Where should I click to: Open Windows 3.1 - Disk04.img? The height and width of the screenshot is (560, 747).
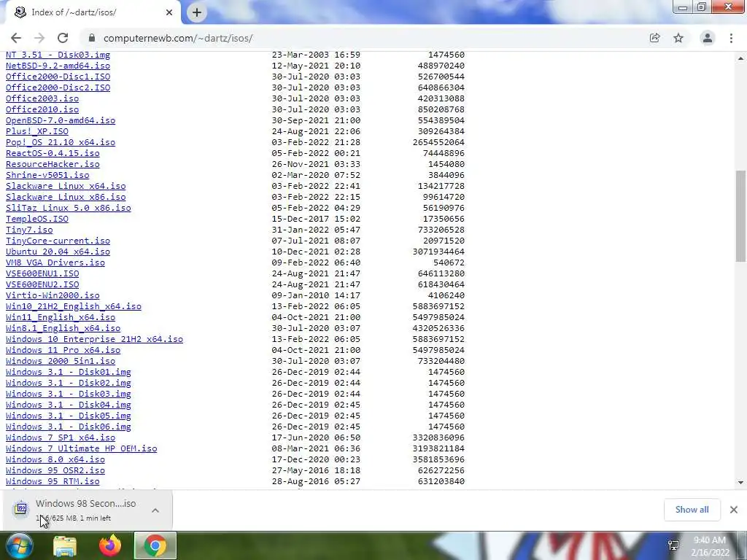coord(68,405)
